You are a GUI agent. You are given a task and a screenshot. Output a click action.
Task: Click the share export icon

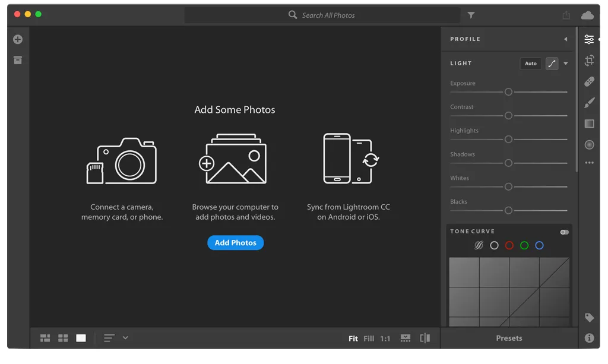(566, 15)
